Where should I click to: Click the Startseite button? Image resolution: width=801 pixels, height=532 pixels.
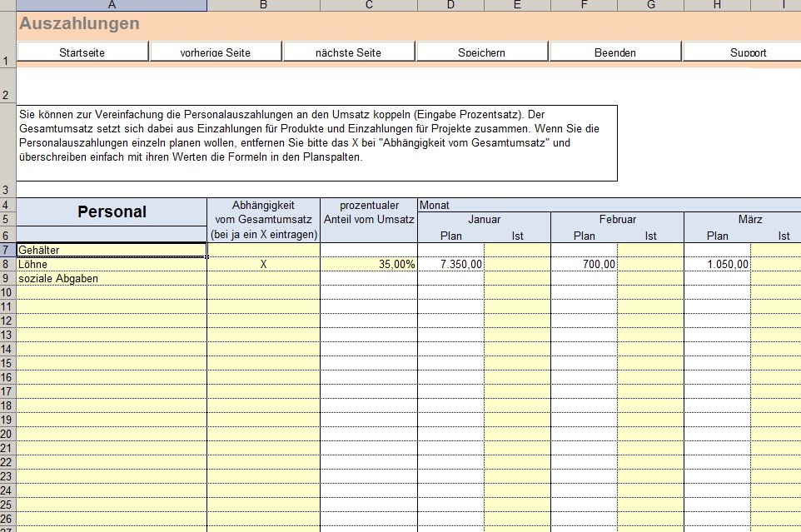point(82,52)
